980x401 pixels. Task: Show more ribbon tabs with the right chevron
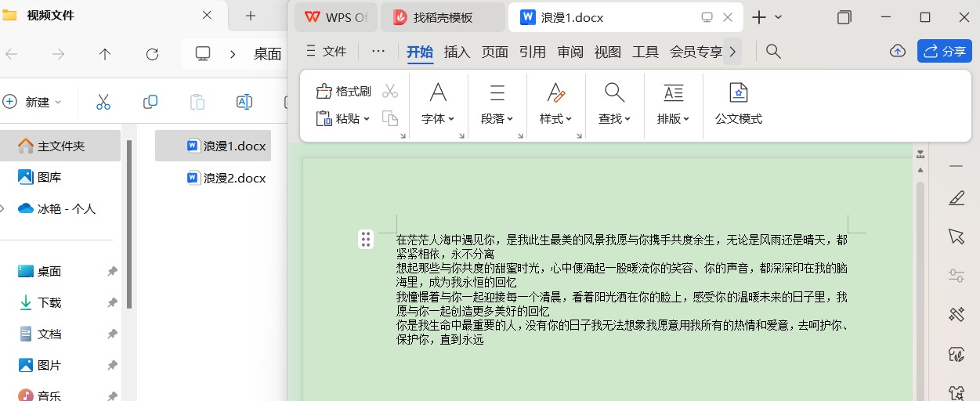coord(732,52)
